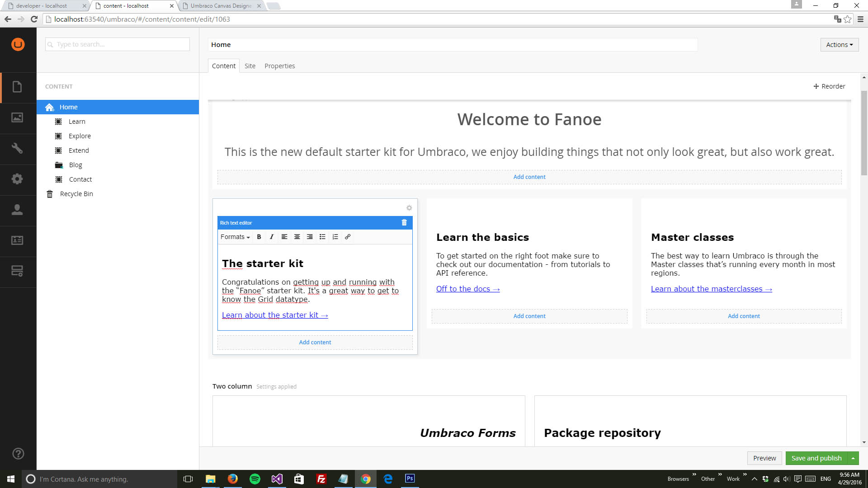The height and width of the screenshot is (488, 868).
Task: Toggle bold in rich text editor
Action: pyautogui.click(x=259, y=237)
